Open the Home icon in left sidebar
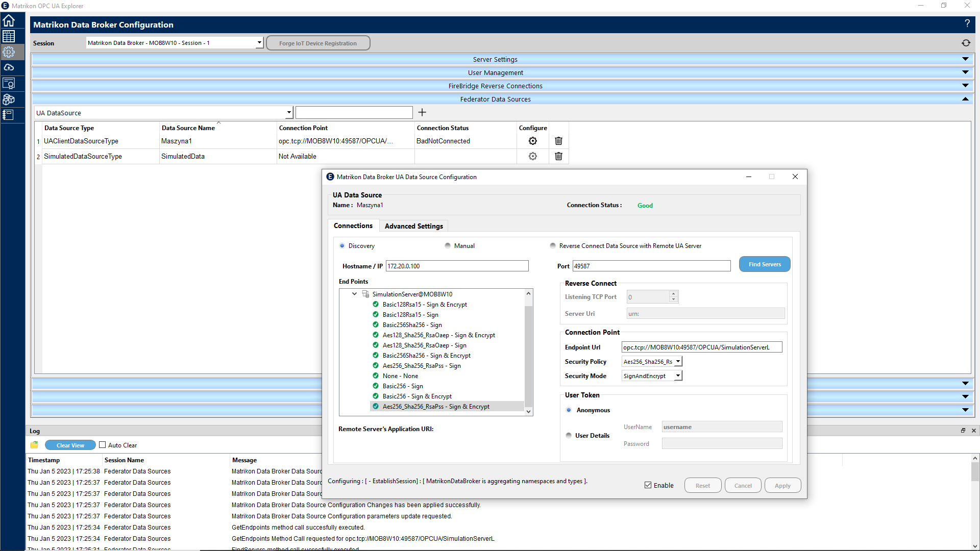Screen dimensions: 980x551 [x=9, y=21]
